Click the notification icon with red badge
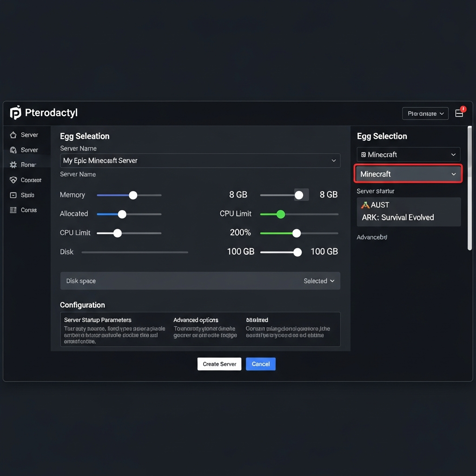The width and height of the screenshot is (476, 476). click(x=459, y=112)
